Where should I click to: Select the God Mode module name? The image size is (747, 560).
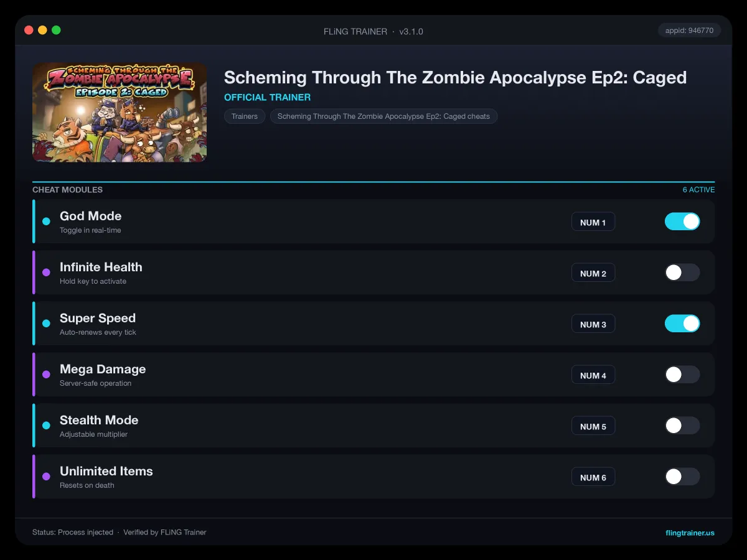point(91,216)
